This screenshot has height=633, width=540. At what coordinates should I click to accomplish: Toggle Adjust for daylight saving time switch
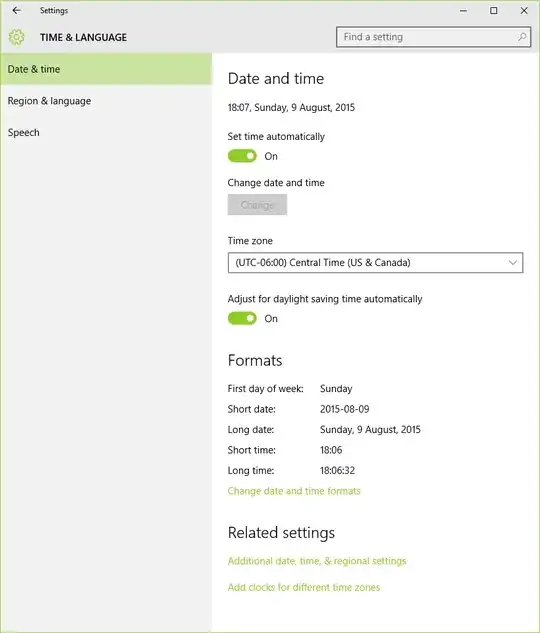tap(242, 318)
